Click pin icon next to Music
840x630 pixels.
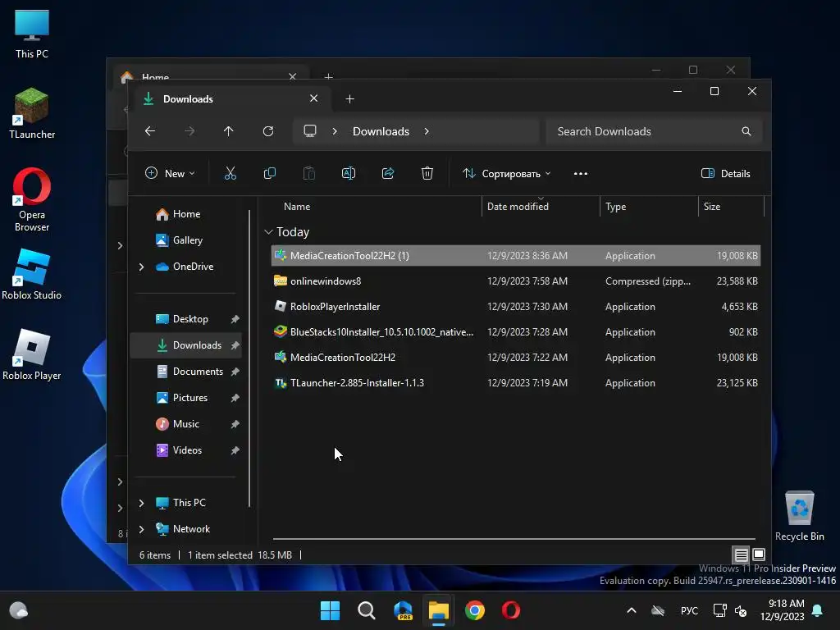(x=235, y=424)
